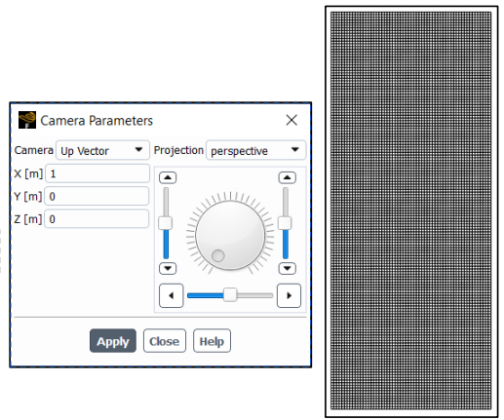Click the right slider's down arrow

tap(288, 268)
